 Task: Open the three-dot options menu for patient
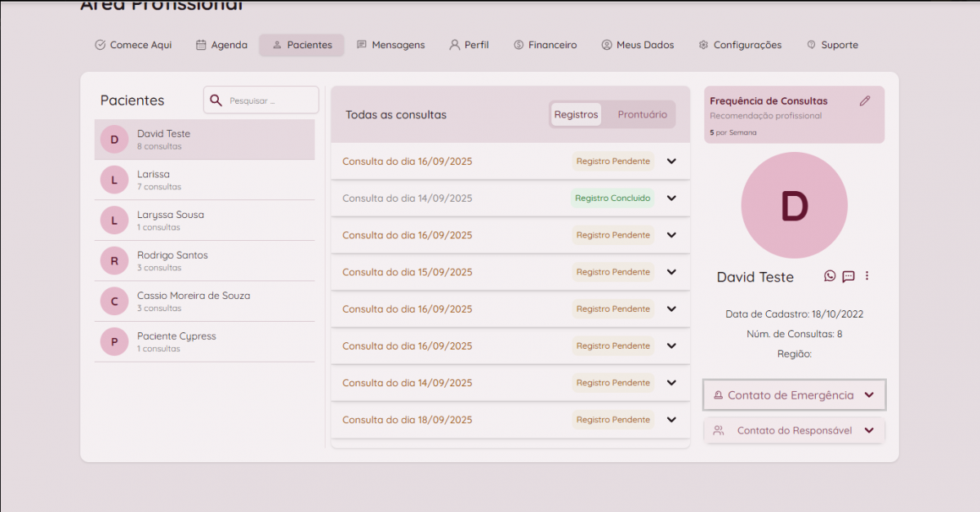867,276
